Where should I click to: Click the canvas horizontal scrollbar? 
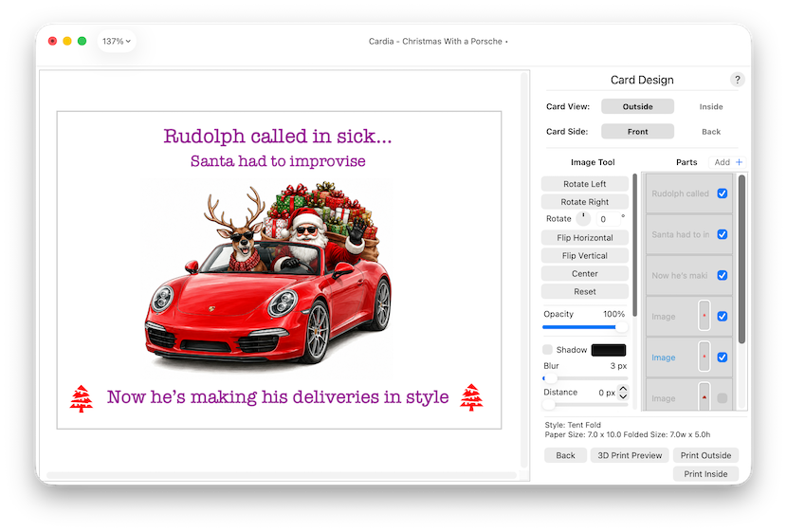pyautogui.click(x=281, y=475)
